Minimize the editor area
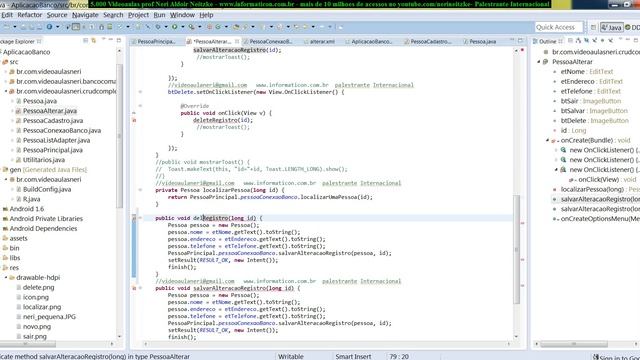 click(512, 40)
